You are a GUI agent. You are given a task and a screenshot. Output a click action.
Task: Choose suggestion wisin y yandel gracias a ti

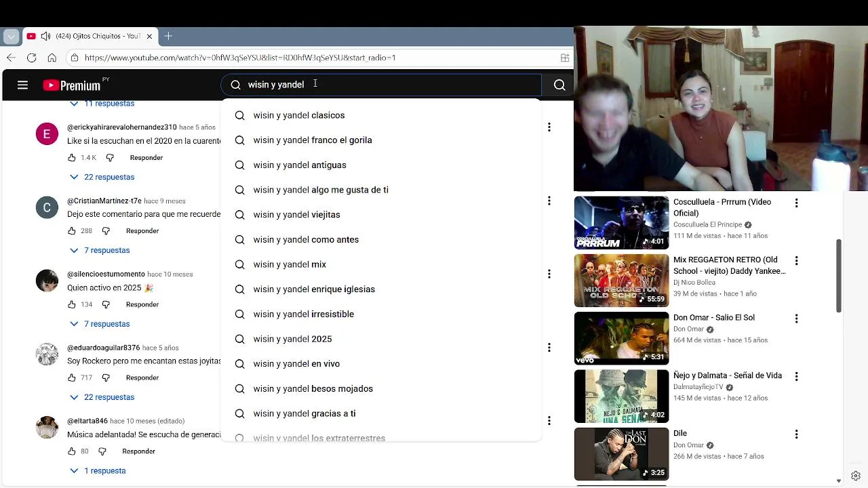[381, 413]
